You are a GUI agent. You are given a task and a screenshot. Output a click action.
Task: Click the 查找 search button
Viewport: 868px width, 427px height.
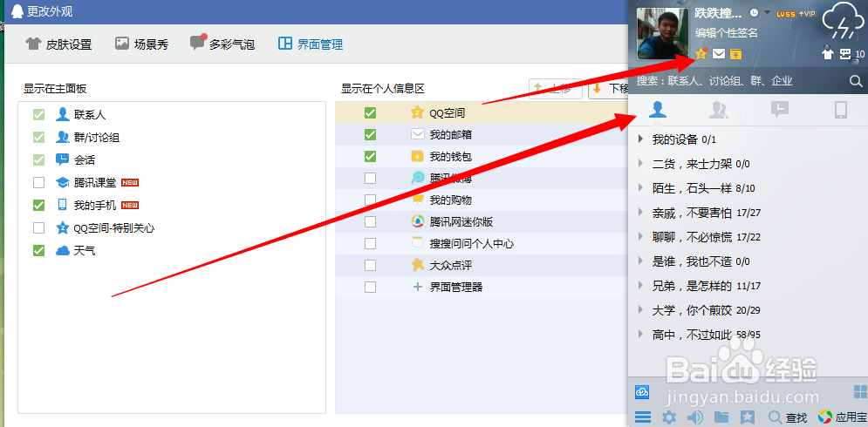788,417
